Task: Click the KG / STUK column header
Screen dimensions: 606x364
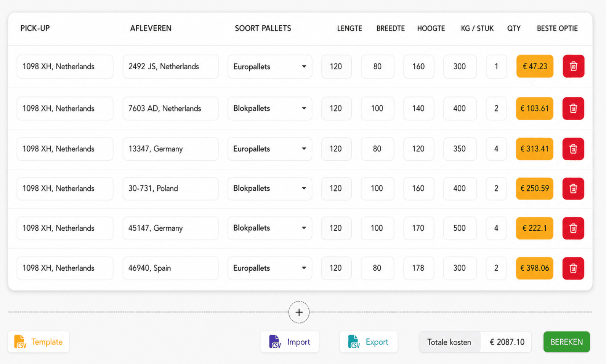Action: coord(477,28)
